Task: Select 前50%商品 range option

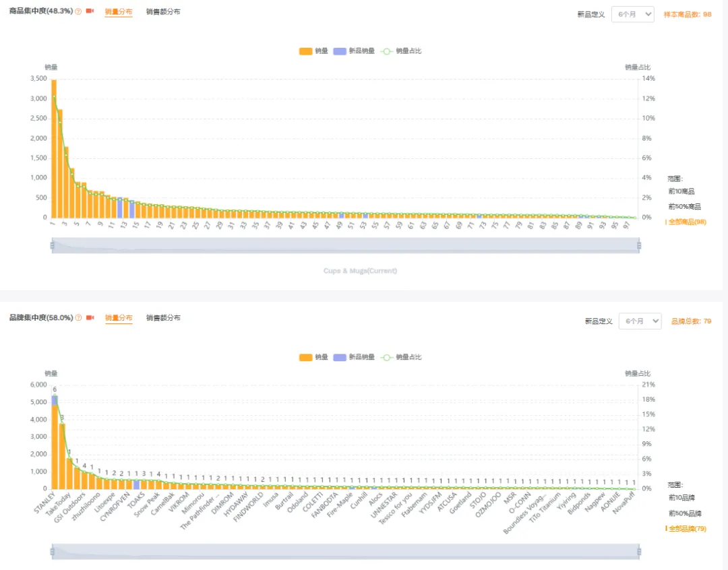Action: click(x=684, y=207)
